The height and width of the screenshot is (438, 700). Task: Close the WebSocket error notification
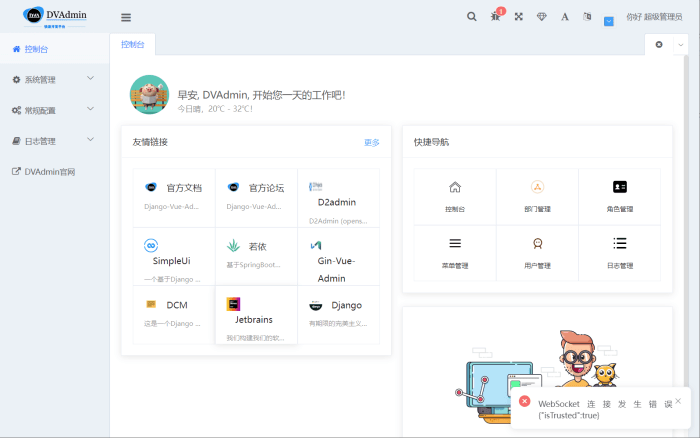coord(678,401)
